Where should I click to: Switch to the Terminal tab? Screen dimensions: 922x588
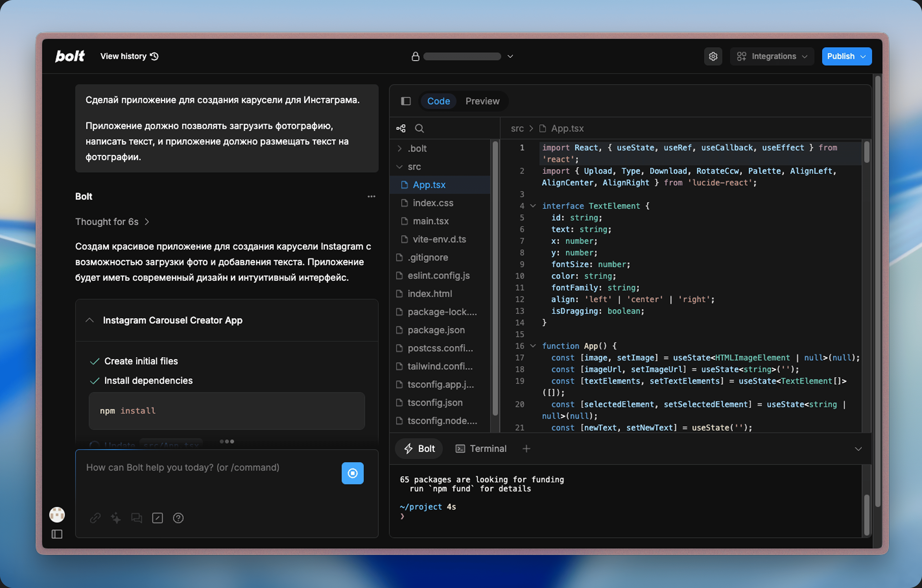coord(481,448)
